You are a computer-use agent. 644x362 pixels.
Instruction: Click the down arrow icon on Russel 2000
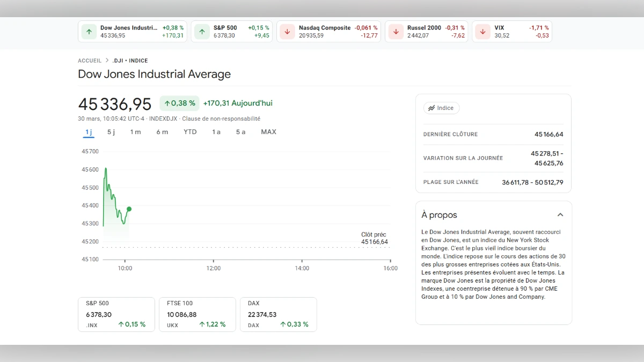[396, 31]
